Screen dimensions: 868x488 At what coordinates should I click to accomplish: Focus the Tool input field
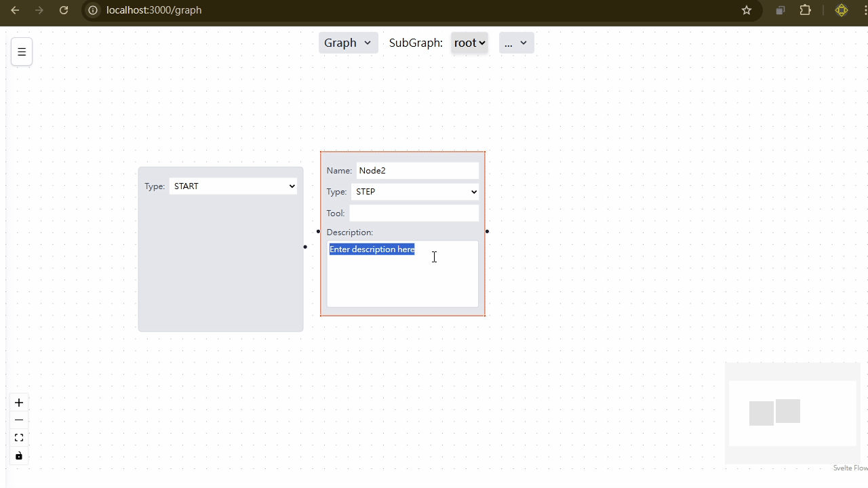414,213
